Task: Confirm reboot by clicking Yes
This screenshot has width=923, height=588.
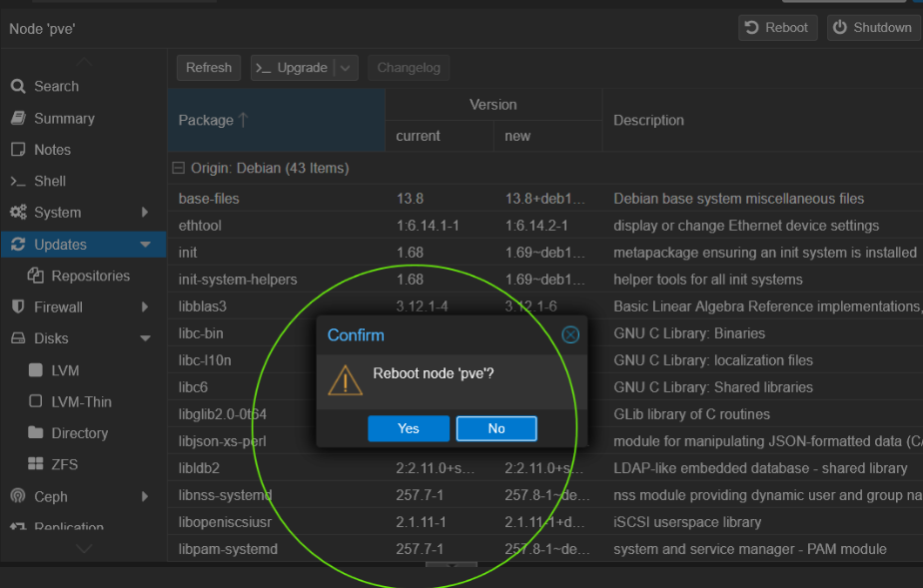Action: pos(409,428)
